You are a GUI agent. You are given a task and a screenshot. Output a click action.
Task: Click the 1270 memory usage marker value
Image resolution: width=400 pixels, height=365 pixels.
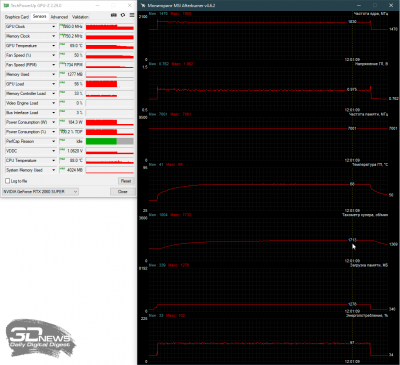[352, 304]
